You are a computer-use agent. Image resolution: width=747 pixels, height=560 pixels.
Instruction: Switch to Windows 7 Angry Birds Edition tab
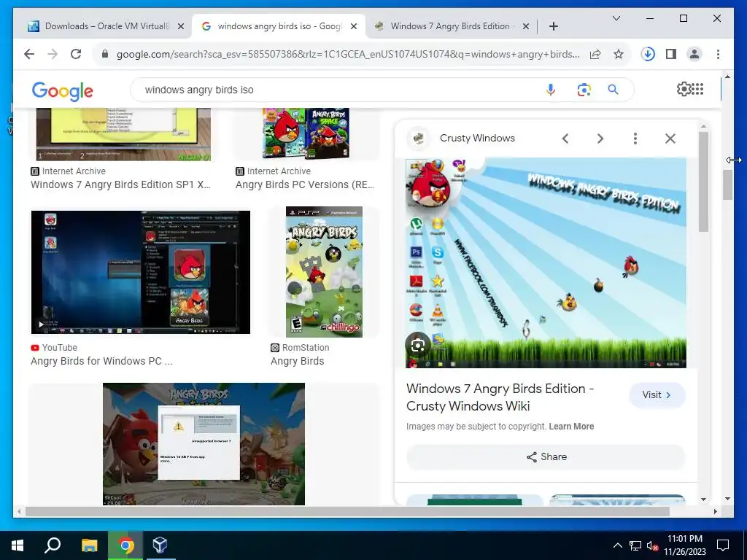pos(451,26)
